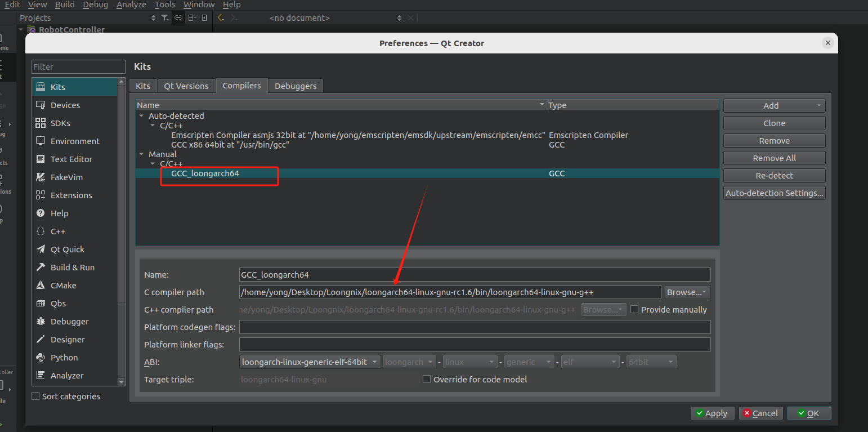
Task: Open the Projects view selector dropdown
Action: (x=87, y=18)
